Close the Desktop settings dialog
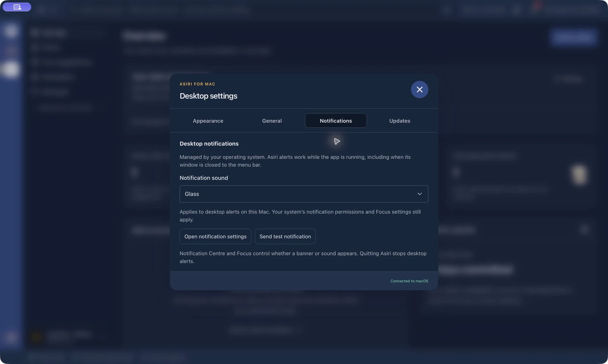 click(420, 89)
